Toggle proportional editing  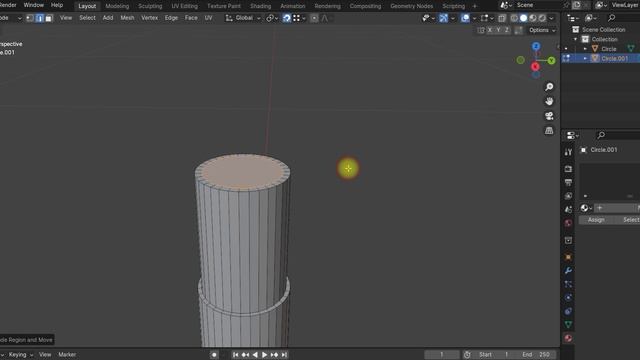314,18
